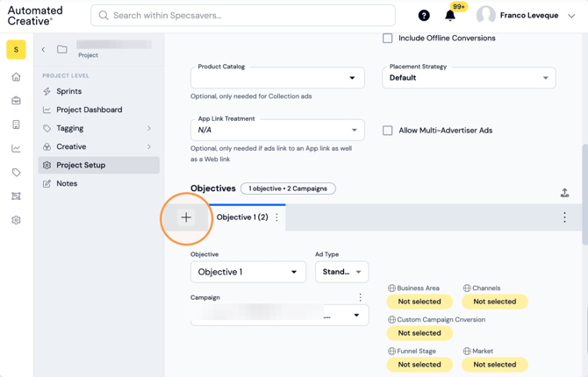The width and height of the screenshot is (588, 377).
Task: Select the Objective 1 (2) tab
Action: 242,217
